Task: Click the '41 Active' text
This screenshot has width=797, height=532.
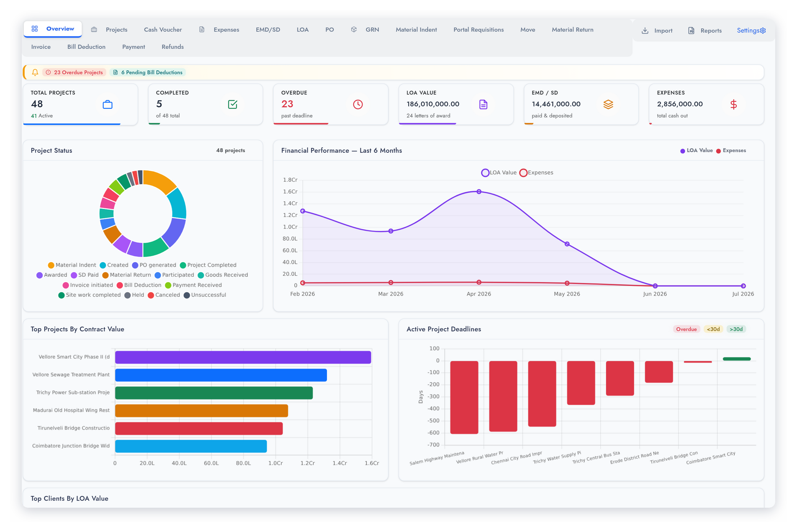Action: coord(42,116)
